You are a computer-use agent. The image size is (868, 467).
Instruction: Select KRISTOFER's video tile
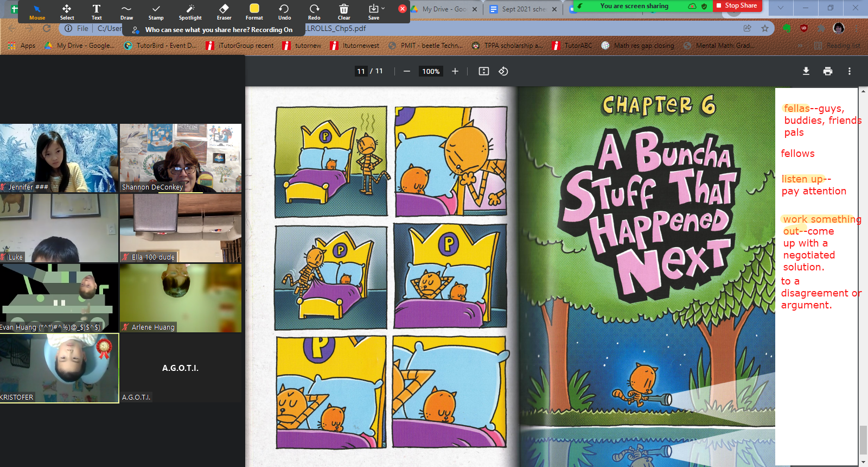tap(59, 368)
